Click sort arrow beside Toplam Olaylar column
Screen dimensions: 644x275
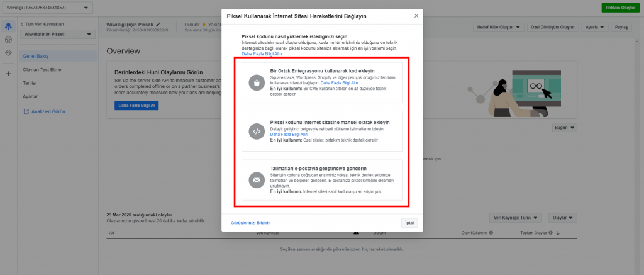tap(558, 233)
